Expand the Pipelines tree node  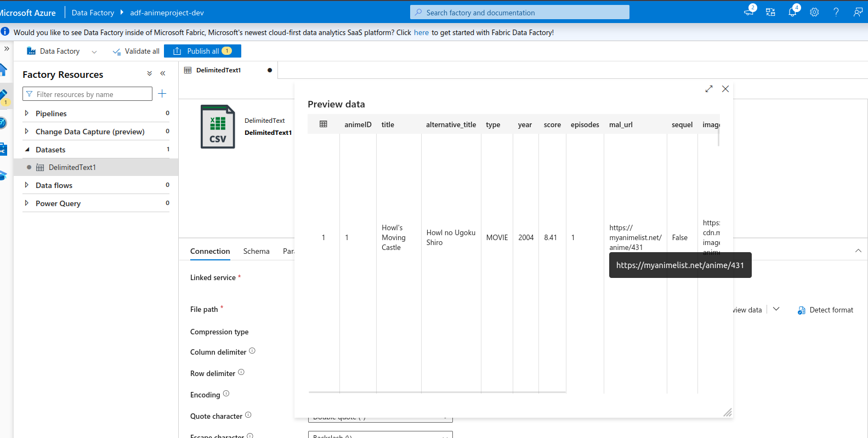26,113
